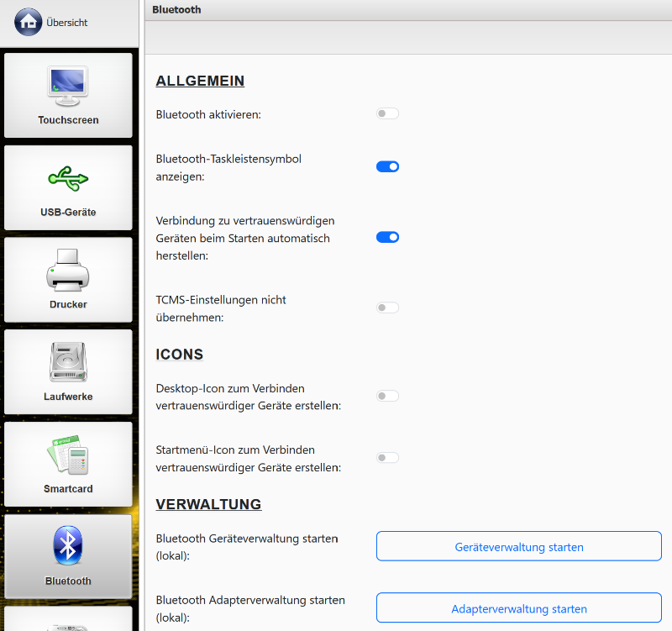Turn off automatic connection to trusted devices
The image size is (672, 631).
(387, 237)
